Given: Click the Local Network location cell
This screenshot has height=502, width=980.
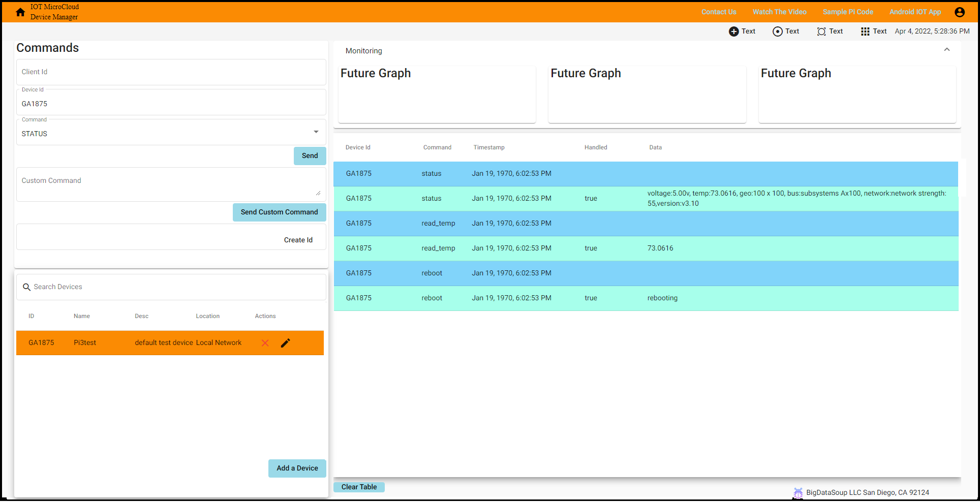Looking at the screenshot, I should point(219,343).
